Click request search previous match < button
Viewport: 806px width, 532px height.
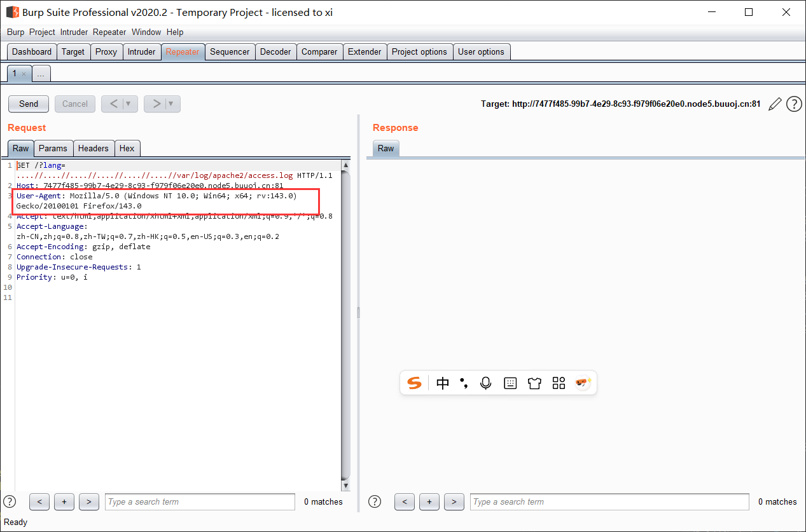[x=39, y=501]
